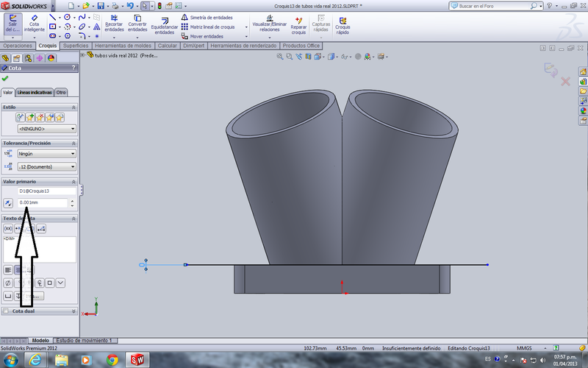Click Equidistanciar entidades offset tool

point(164,26)
